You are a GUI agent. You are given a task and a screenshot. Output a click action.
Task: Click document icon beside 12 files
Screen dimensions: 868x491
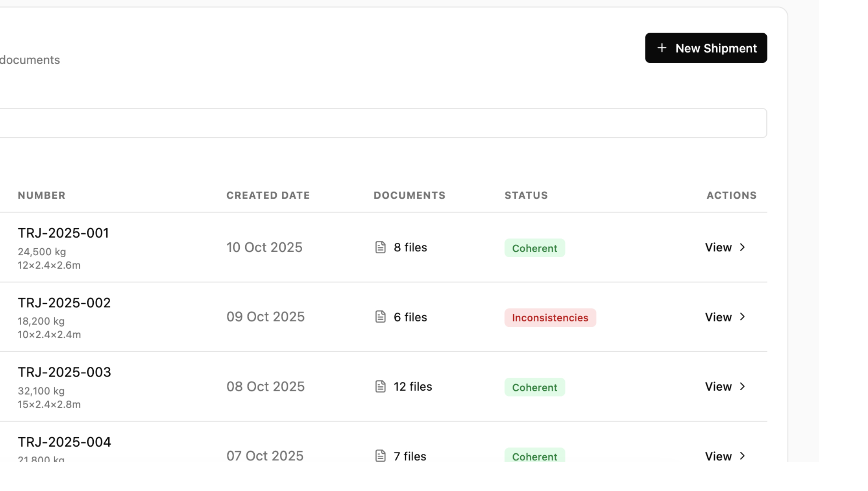pos(380,386)
